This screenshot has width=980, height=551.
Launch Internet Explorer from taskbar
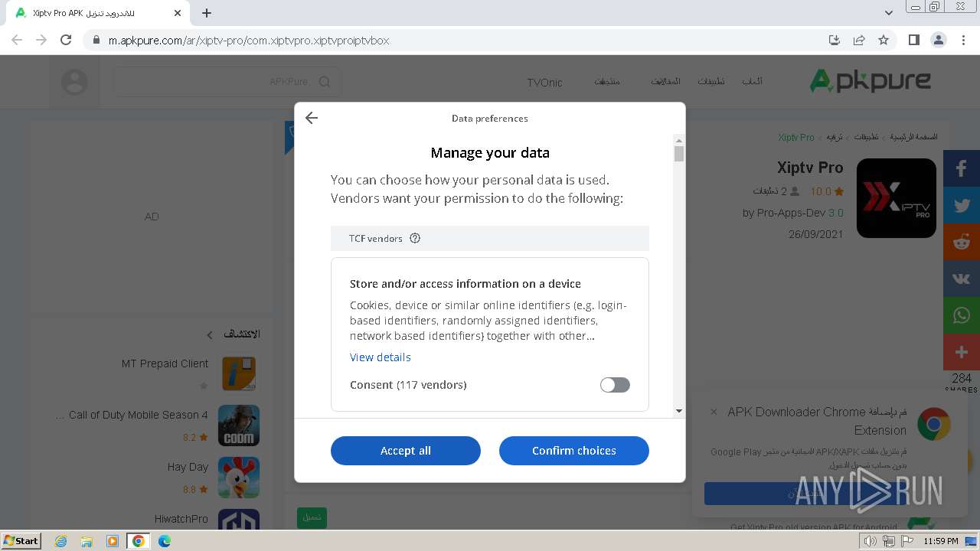coord(61,541)
